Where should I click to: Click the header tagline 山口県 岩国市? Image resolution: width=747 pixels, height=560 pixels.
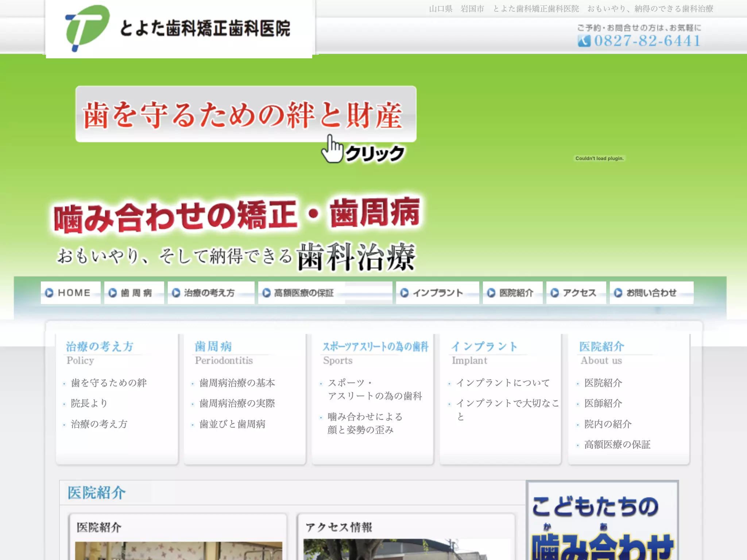[x=457, y=9]
